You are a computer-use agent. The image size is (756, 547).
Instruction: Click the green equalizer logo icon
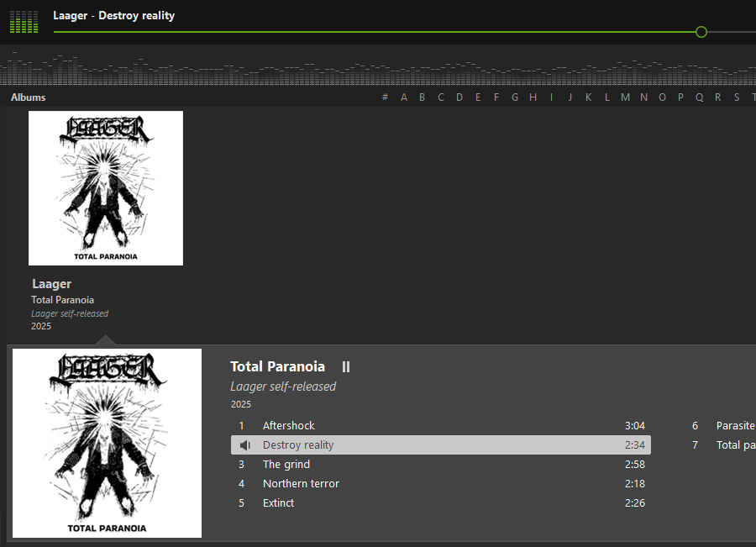click(24, 22)
